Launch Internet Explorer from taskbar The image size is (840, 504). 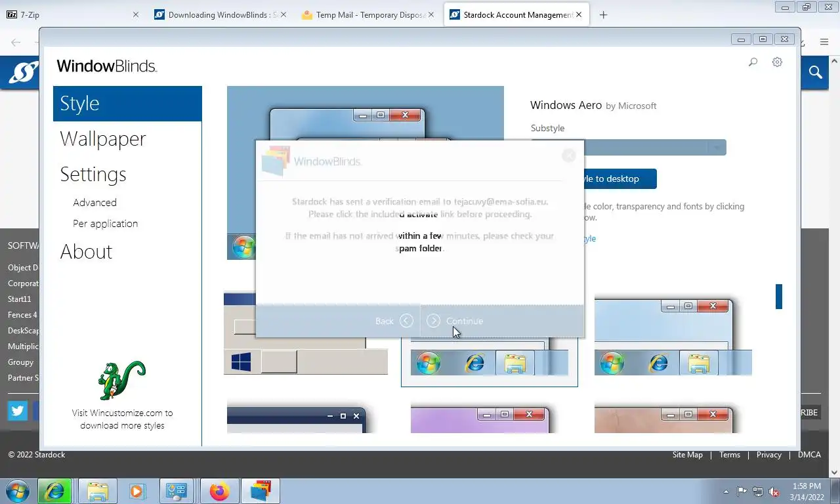pyautogui.click(x=55, y=491)
